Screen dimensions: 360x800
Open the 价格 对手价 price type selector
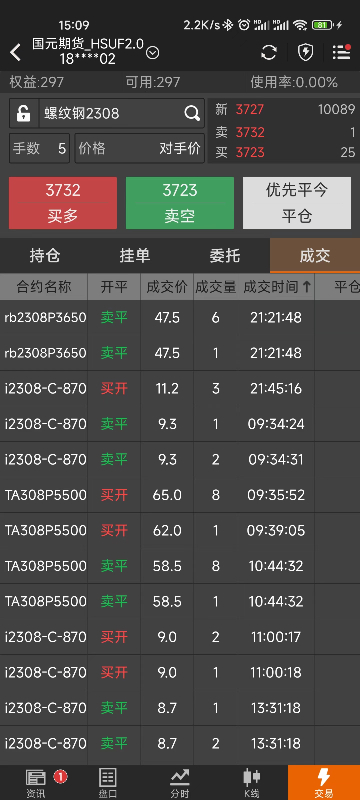pos(140,148)
